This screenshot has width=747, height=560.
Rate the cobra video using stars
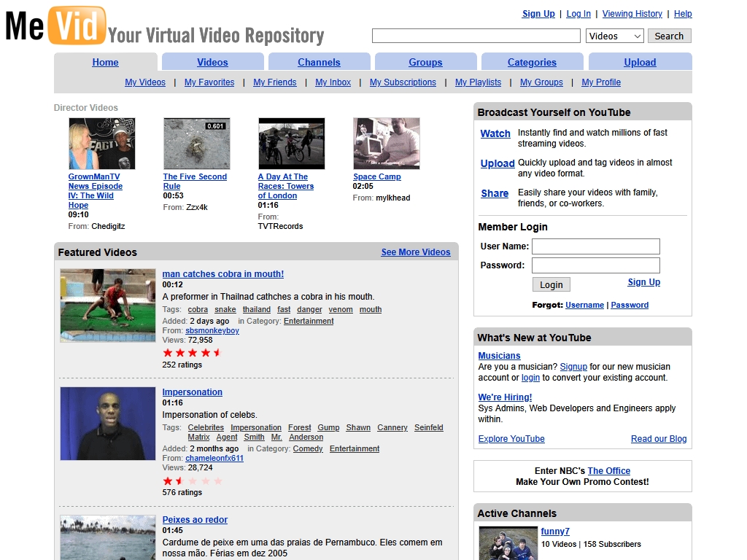coord(192,353)
